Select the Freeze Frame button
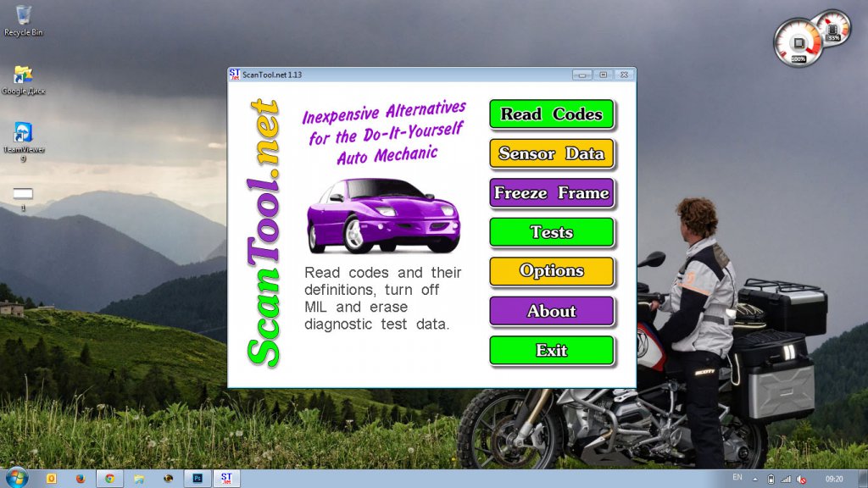Viewport: 868px width, 488px height. (x=551, y=192)
